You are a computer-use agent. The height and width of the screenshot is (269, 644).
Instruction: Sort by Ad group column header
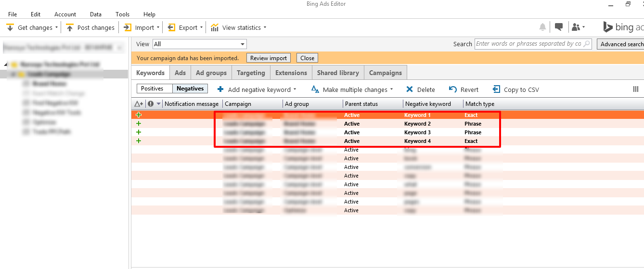[313, 103]
